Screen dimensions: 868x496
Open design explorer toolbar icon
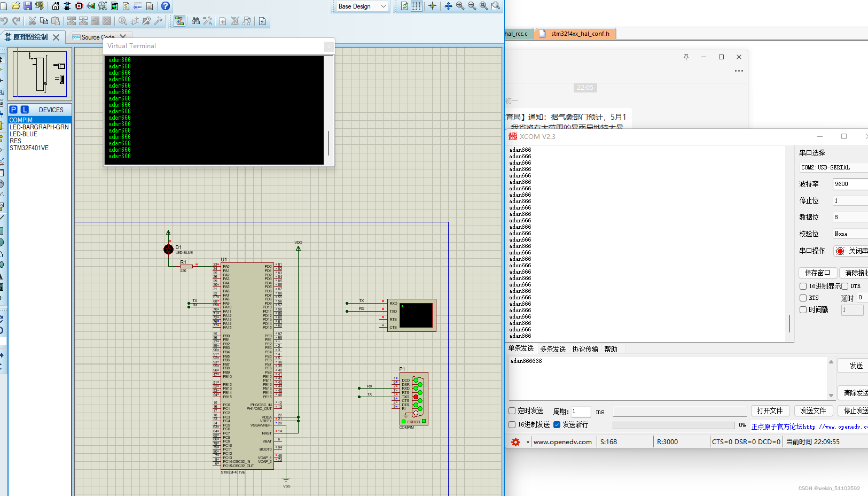pyautogui.click(x=114, y=6)
